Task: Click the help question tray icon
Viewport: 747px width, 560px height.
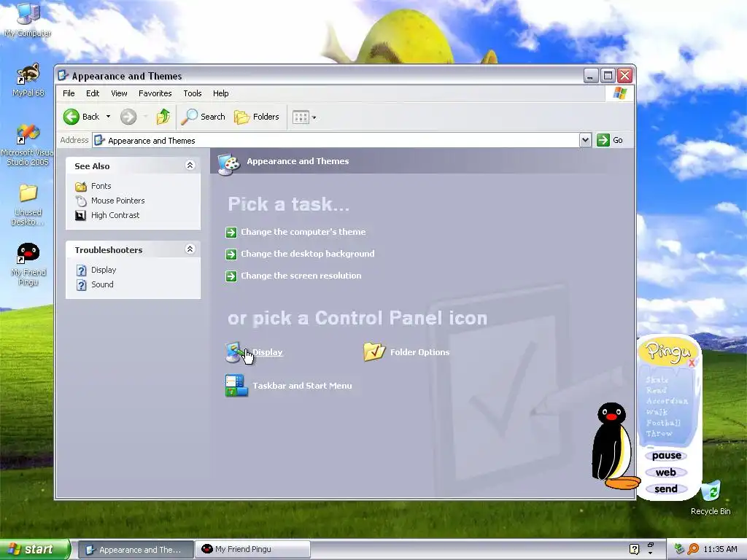Action: [634, 549]
